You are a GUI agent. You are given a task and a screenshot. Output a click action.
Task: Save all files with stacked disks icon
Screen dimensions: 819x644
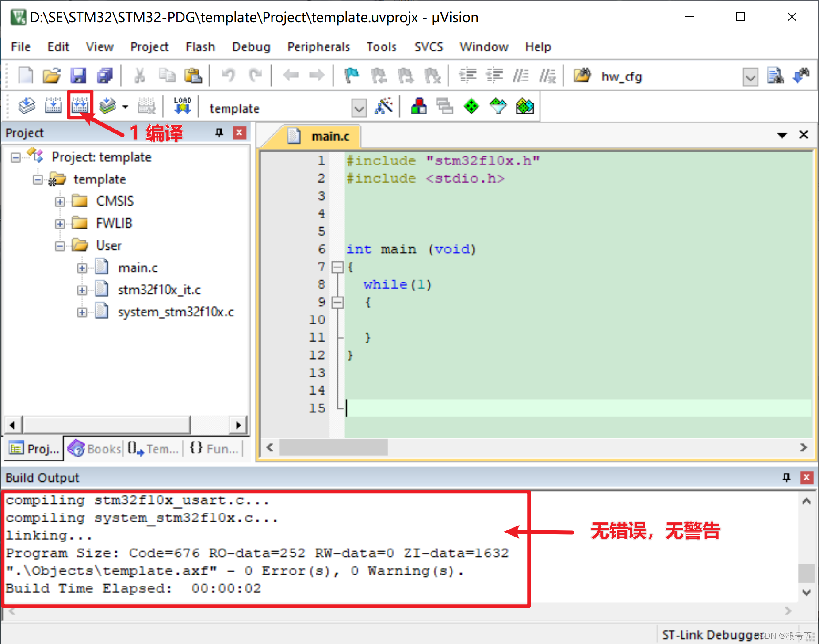(105, 76)
